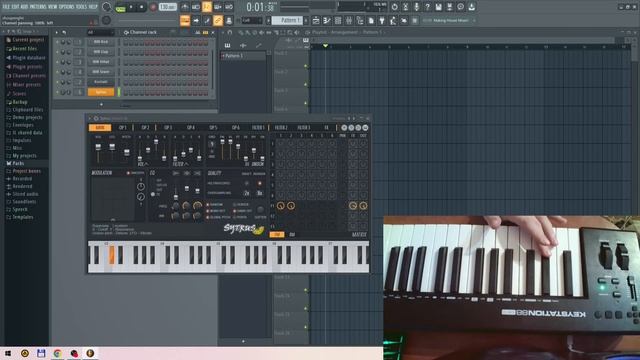Viewport: 640px width, 360px height.
Task: Toggle the highlighted multilink controllers link icon
Action: tap(218, 20)
